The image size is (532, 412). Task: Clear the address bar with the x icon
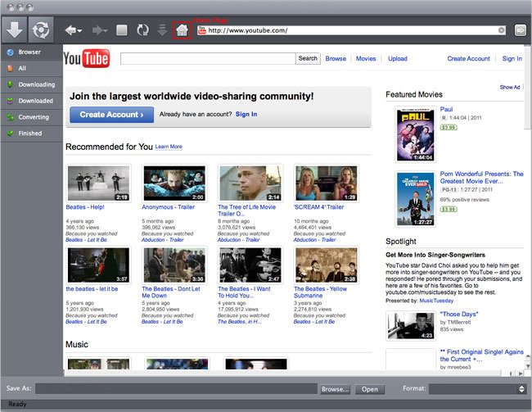click(x=501, y=30)
